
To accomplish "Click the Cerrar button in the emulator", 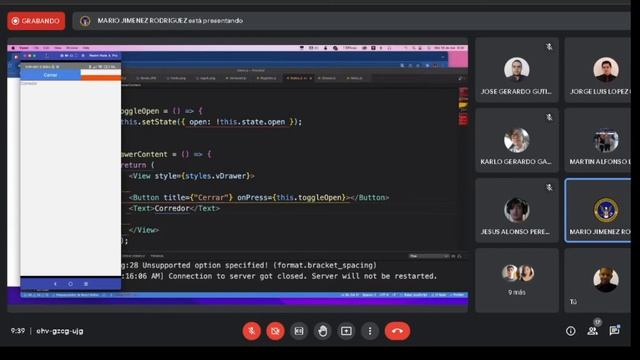I will 50,75.
